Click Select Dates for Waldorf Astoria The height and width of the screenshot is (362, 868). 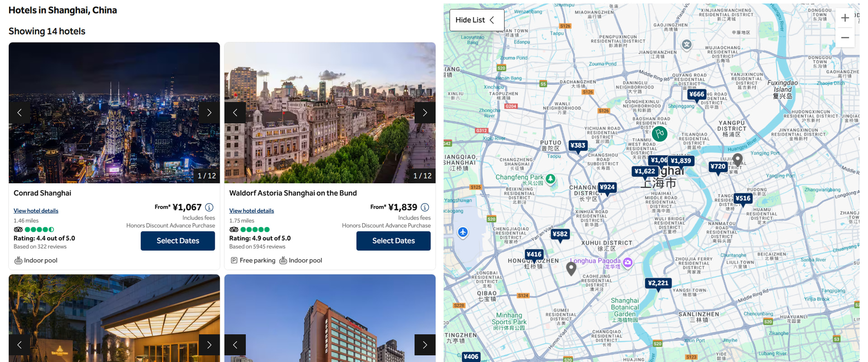(393, 241)
